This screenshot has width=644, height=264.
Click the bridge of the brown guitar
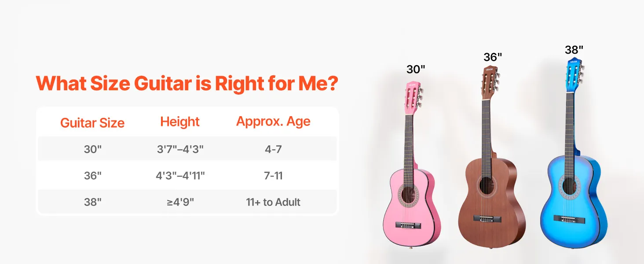point(487,218)
